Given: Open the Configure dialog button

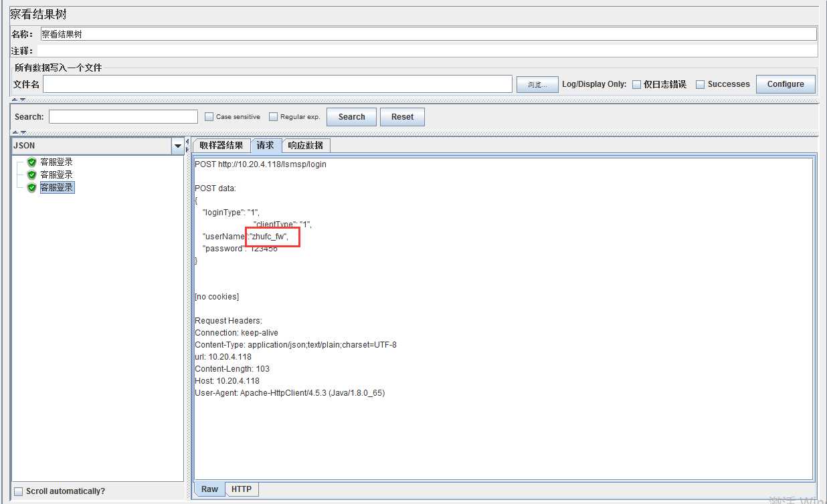Looking at the screenshot, I should pyautogui.click(x=786, y=84).
